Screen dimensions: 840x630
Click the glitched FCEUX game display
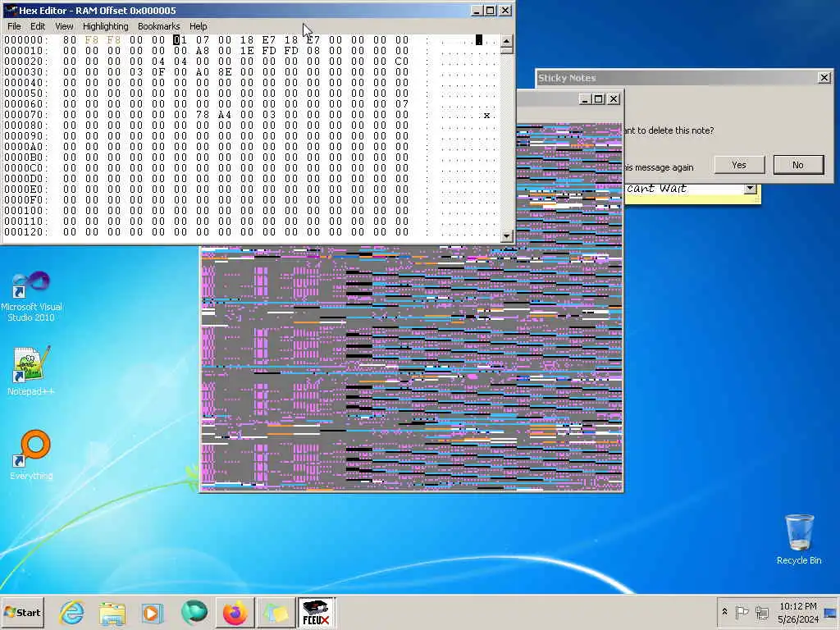tap(412, 367)
